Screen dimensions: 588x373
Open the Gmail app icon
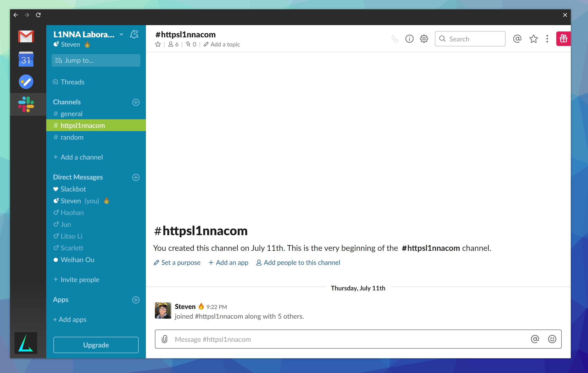pos(26,36)
